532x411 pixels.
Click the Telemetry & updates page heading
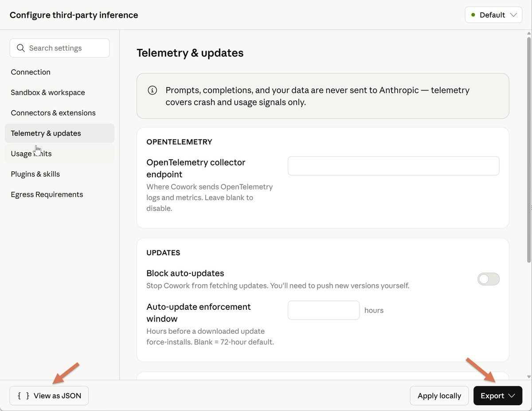click(x=190, y=53)
